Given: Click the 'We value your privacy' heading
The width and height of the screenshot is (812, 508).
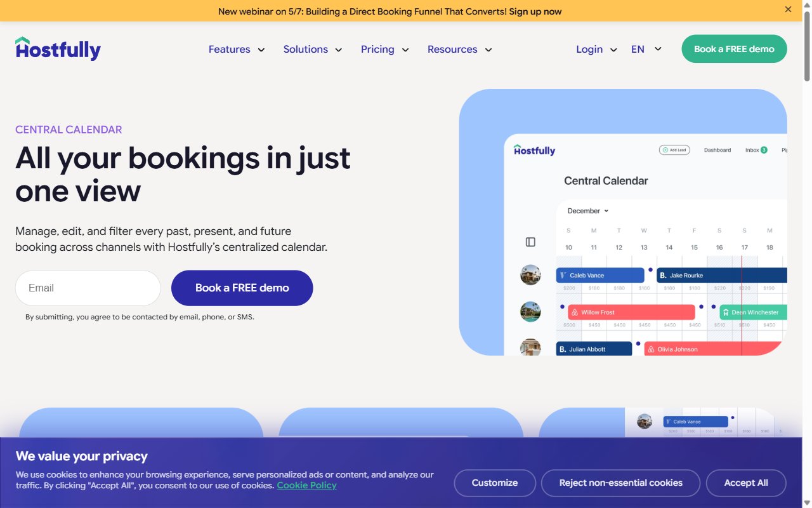Looking at the screenshot, I should [82, 456].
